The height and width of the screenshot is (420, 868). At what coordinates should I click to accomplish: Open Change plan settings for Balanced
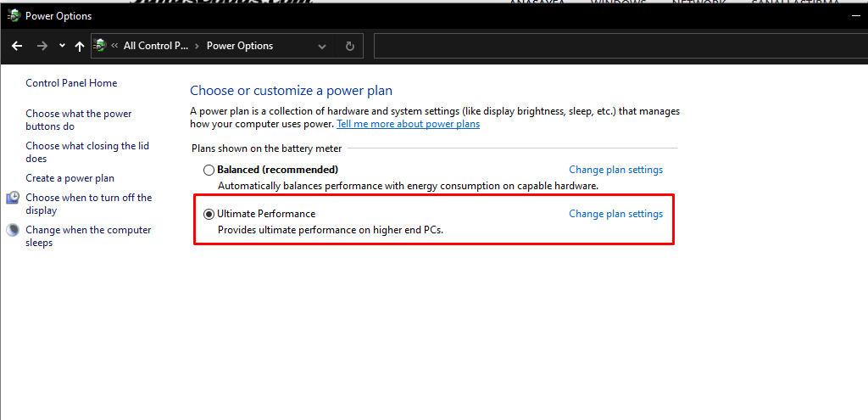point(615,170)
